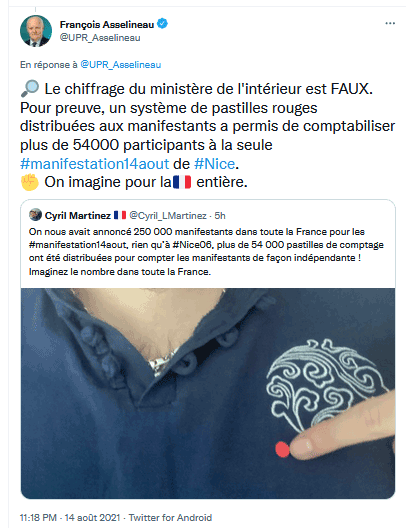Open quoted tweet text about 250 000 manifestants
The image size is (406, 528).
click(206, 252)
